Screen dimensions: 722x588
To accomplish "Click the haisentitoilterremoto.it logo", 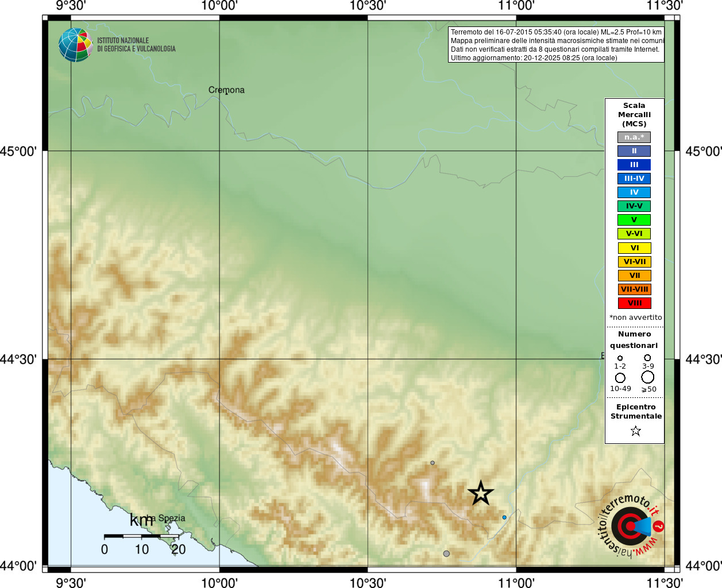I will click(x=631, y=525).
